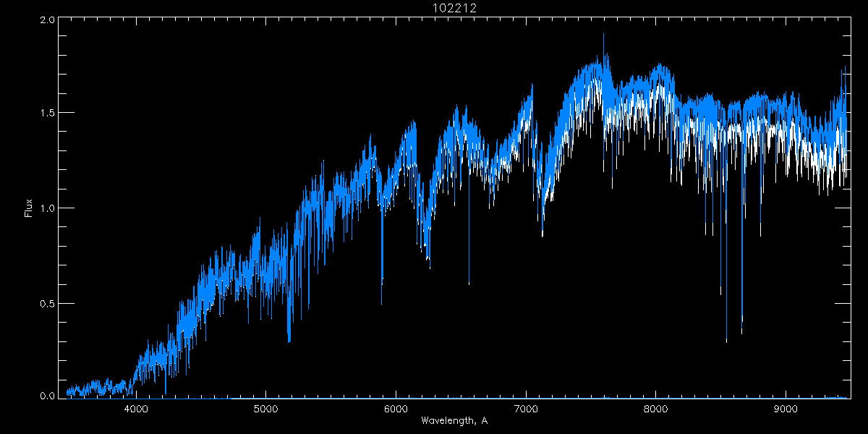This screenshot has height=434, width=868.
Task: Select the 4000 wavelength tick label
Action: pos(136,409)
